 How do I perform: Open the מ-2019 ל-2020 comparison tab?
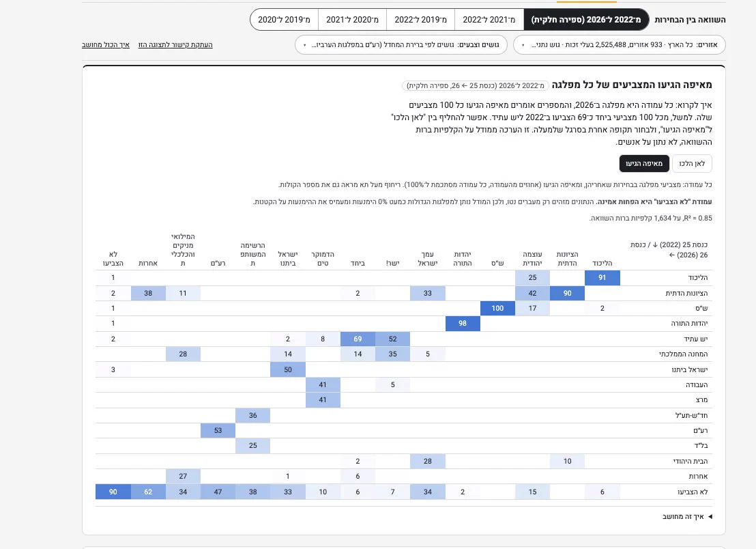tap(284, 20)
